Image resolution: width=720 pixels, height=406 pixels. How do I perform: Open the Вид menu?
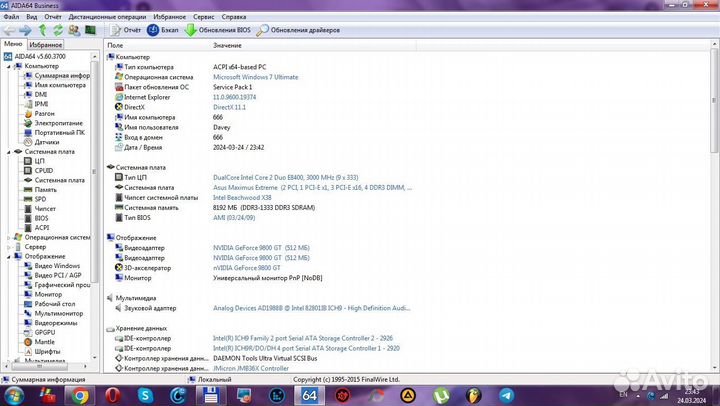tap(32, 17)
